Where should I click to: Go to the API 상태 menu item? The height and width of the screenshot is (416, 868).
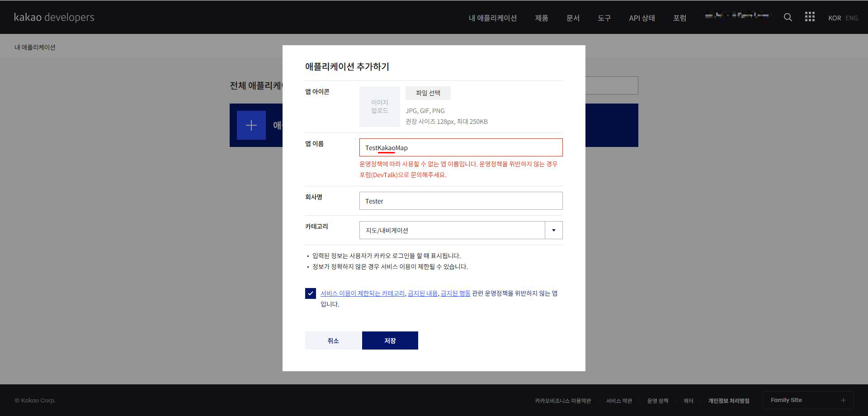pos(642,18)
